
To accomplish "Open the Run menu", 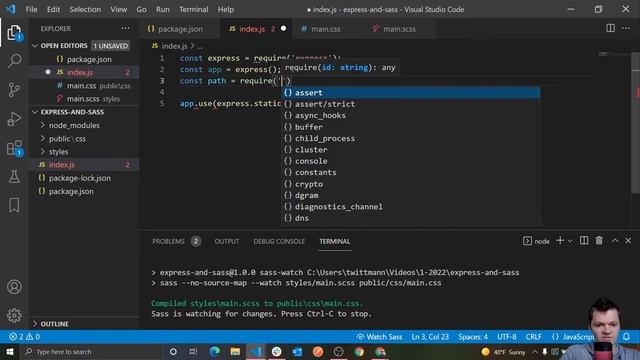I will (162, 9).
